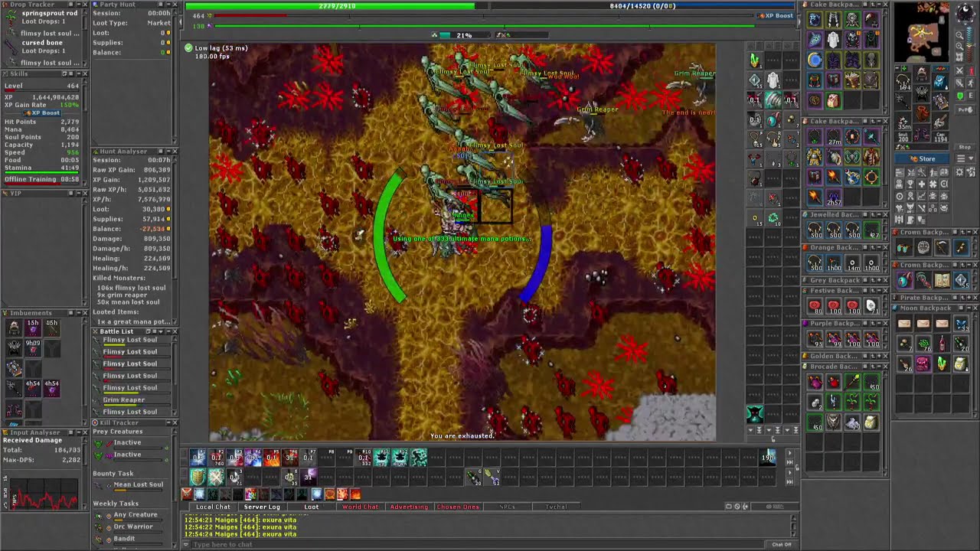The width and height of the screenshot is (980, 551).
Task: Click the Chat Off button
Action: (782, 544)
